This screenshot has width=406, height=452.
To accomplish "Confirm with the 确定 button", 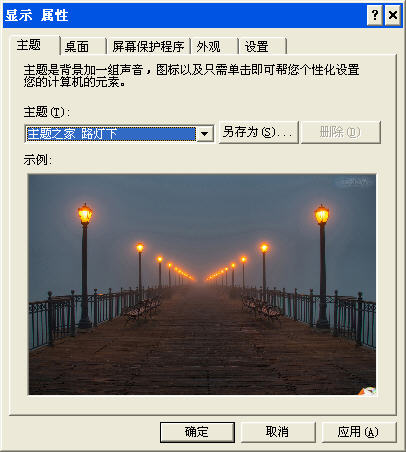I will pos(197,432).
